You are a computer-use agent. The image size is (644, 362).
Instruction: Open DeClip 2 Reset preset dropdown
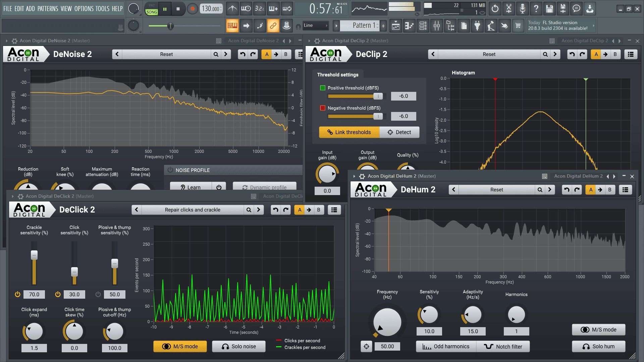(x=489, y=54)
